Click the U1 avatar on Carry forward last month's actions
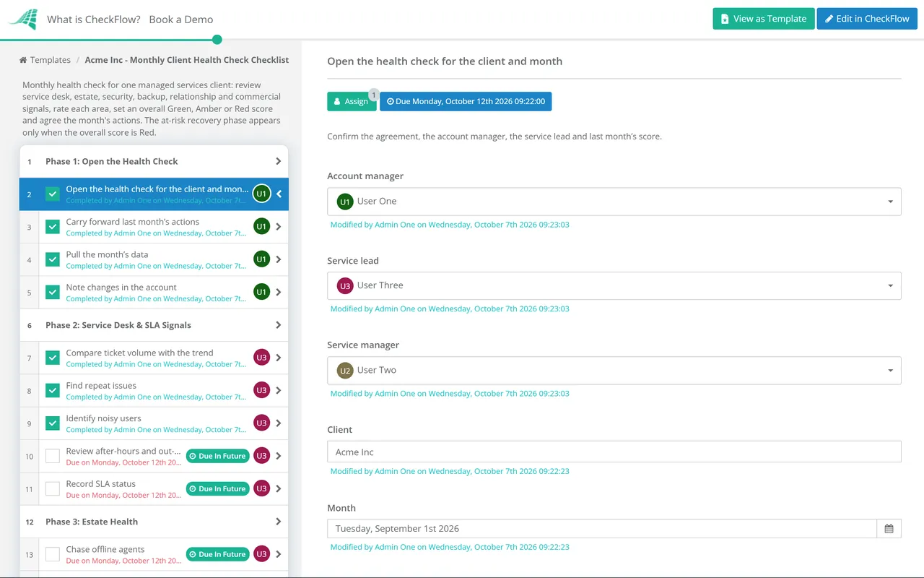 coord(261,227)
